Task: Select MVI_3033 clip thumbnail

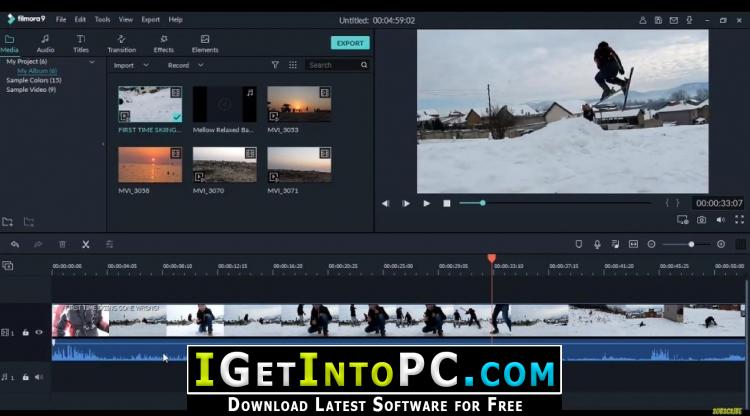Action: pyautogui.click(x=299, y=104)
